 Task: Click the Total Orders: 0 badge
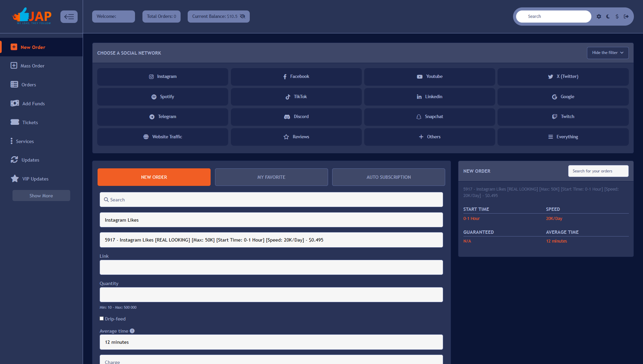click(161, 17)
